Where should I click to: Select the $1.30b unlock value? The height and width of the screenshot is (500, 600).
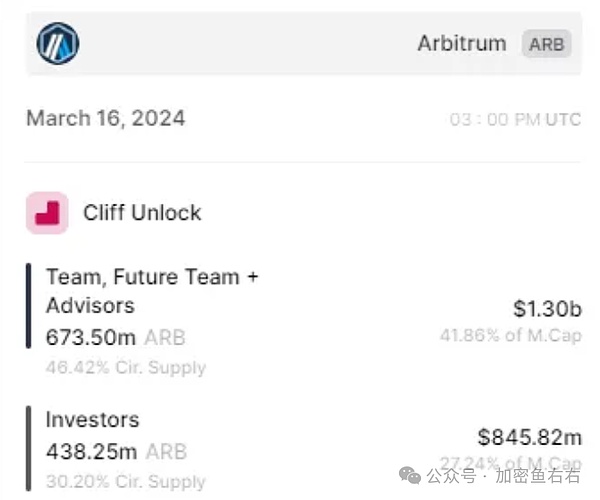545,309
